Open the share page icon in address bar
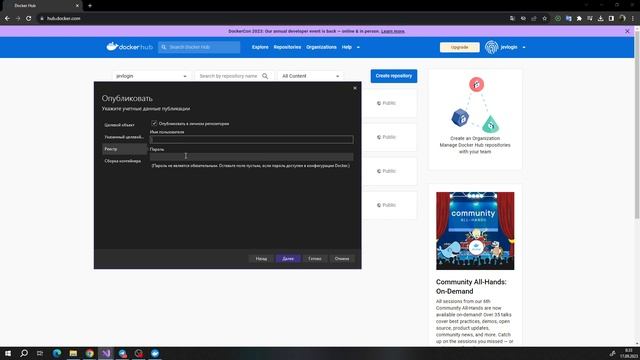 [x=534, y=18]
